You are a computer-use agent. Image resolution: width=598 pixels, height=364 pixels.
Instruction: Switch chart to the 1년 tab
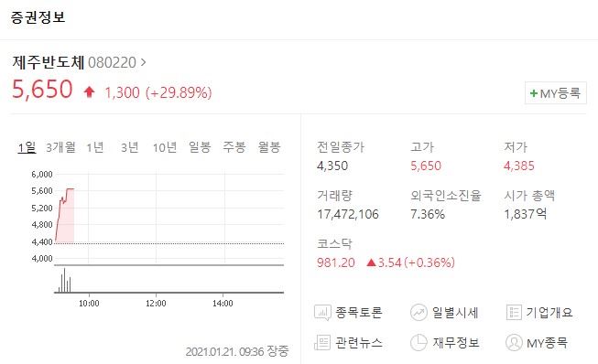pyautogui.click(x=95, y=147)
